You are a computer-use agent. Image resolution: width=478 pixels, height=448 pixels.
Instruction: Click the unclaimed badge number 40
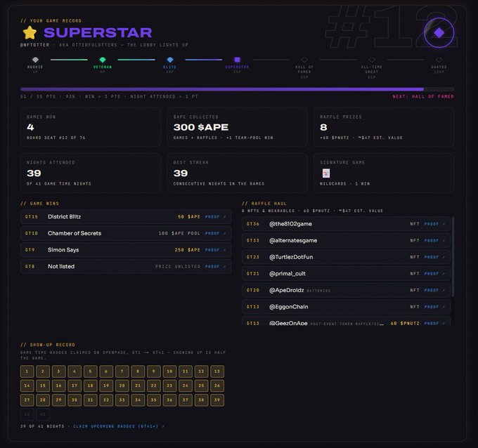[x=27, y=414]
